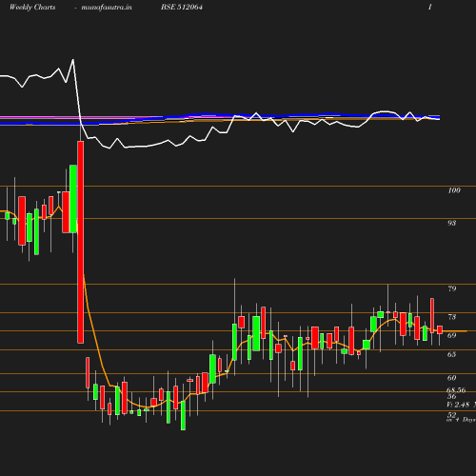Click the 73 price level label
The height and width of the screenshot is (476, 476).
(x=452, y=317)
